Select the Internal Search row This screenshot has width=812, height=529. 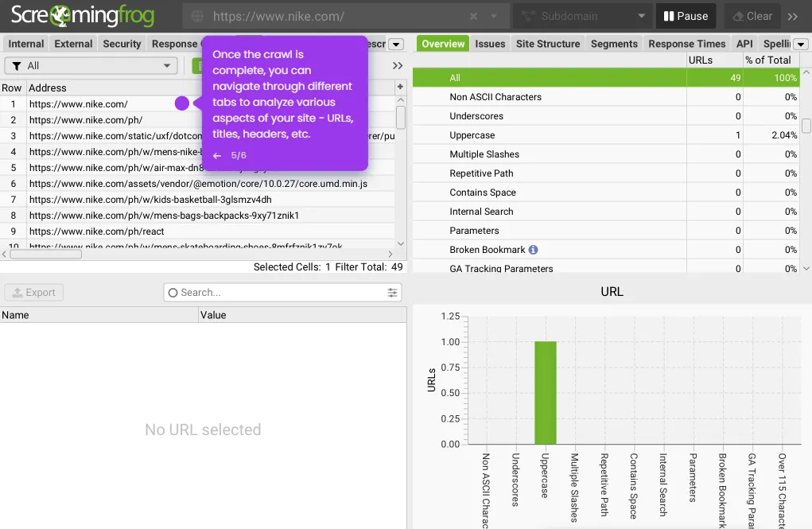pyautogui.click(x=606, y=212)
